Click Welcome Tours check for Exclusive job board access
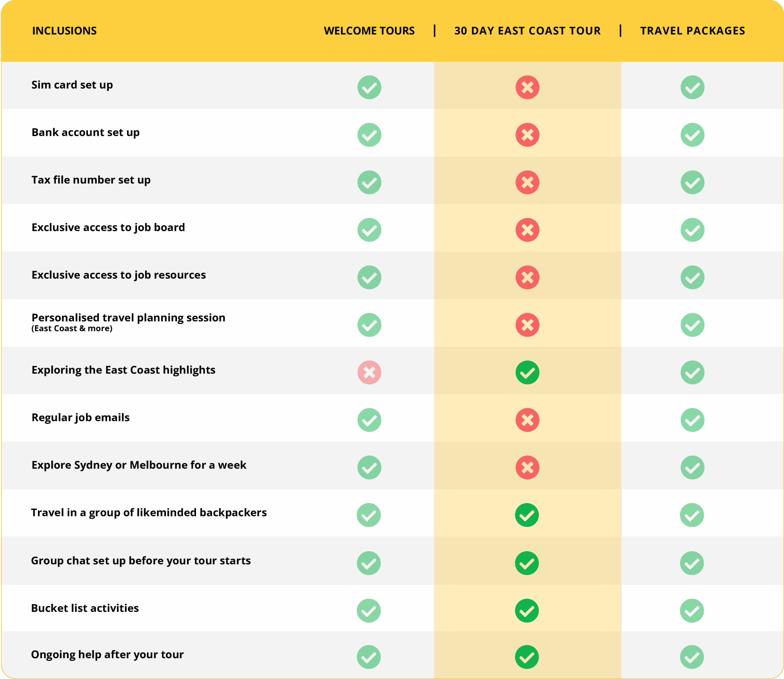 tap(369, 230)
